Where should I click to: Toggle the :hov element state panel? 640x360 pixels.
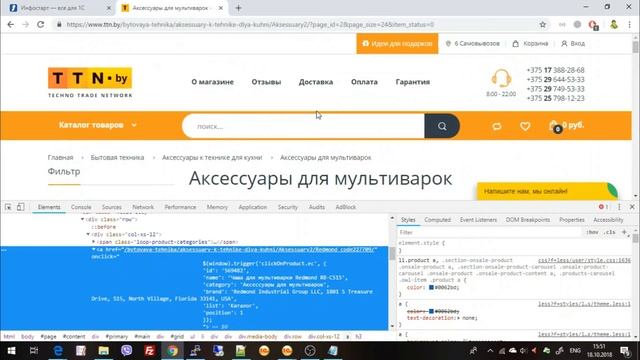point(592,232)
